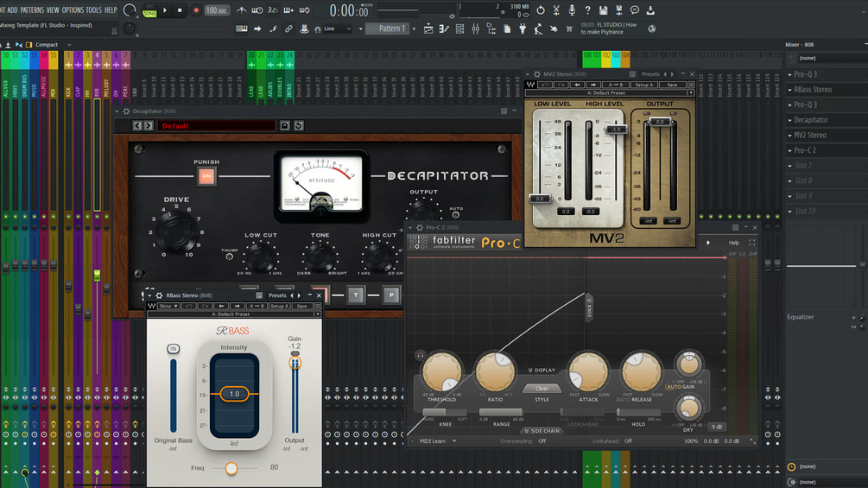
Task: Toggle Decapitator THUMP switch
Action: pyautogui.click(x=230, y=257)
